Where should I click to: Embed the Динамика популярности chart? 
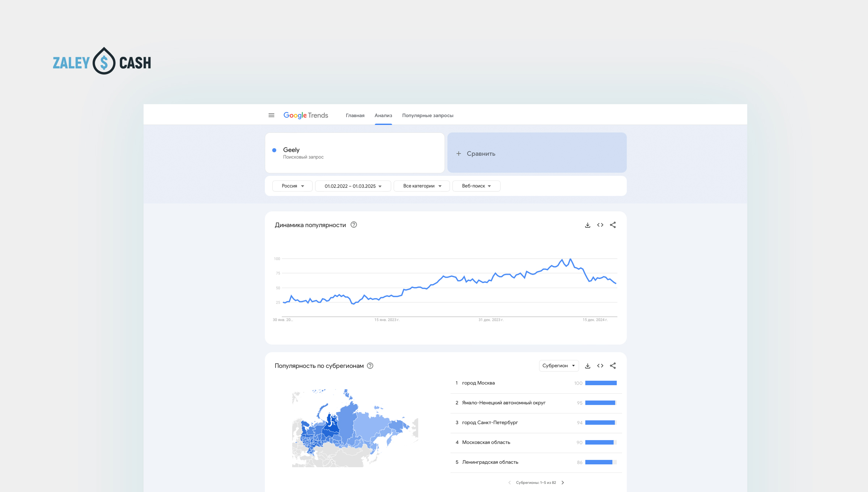[600, 225]
